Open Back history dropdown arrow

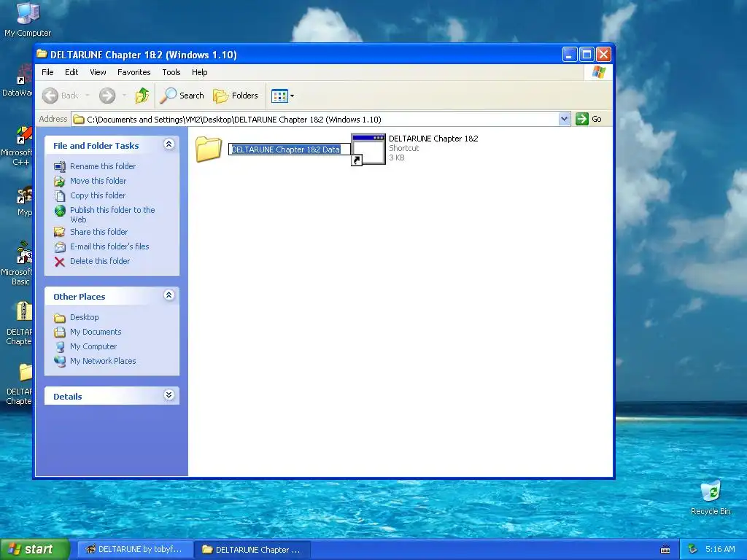click(x=88, y=96)
